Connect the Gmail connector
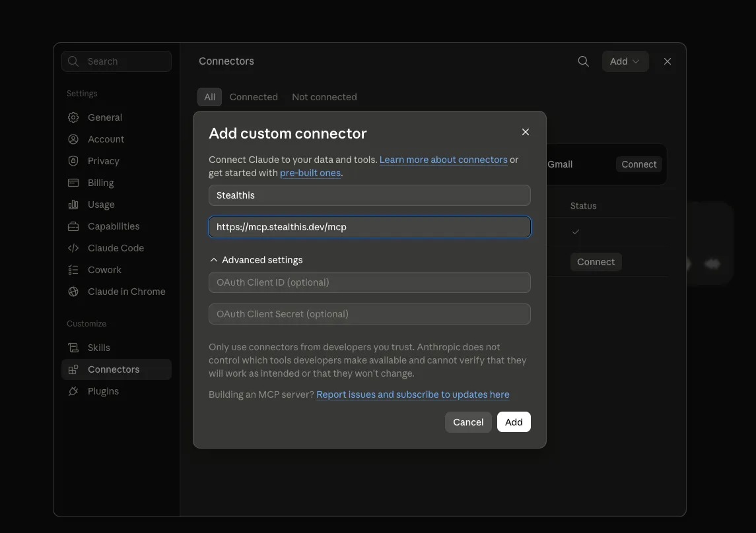The height and width of the screenshot is (533, 756). click(639, 164)
